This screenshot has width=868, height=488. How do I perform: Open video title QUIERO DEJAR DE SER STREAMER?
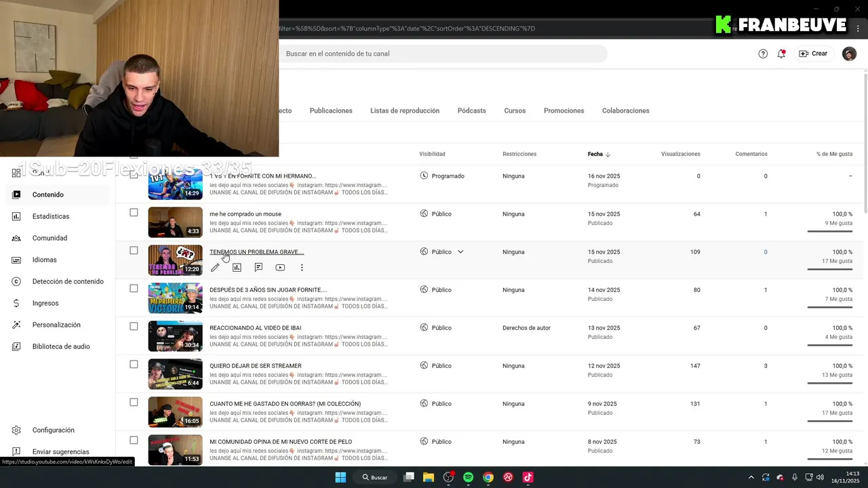coord(256,365)
